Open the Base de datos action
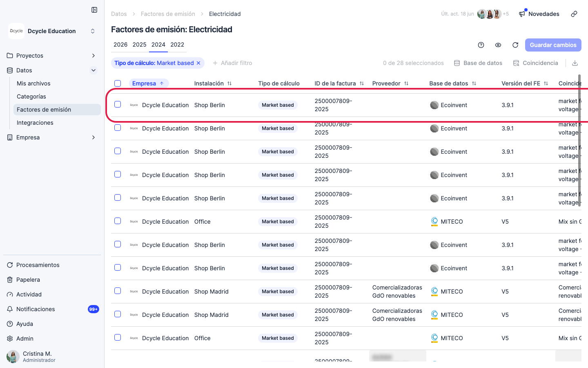588x368 pixels. 478,63
